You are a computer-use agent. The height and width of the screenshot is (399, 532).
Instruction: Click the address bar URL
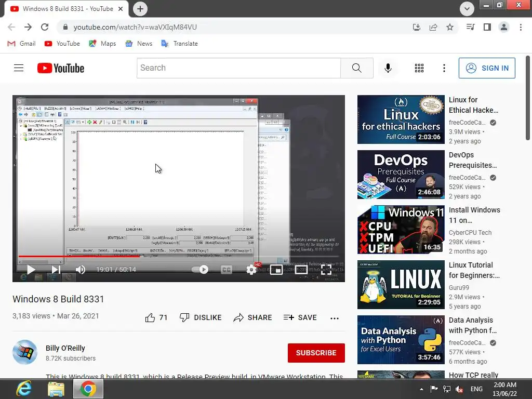(x=135, y=27)
